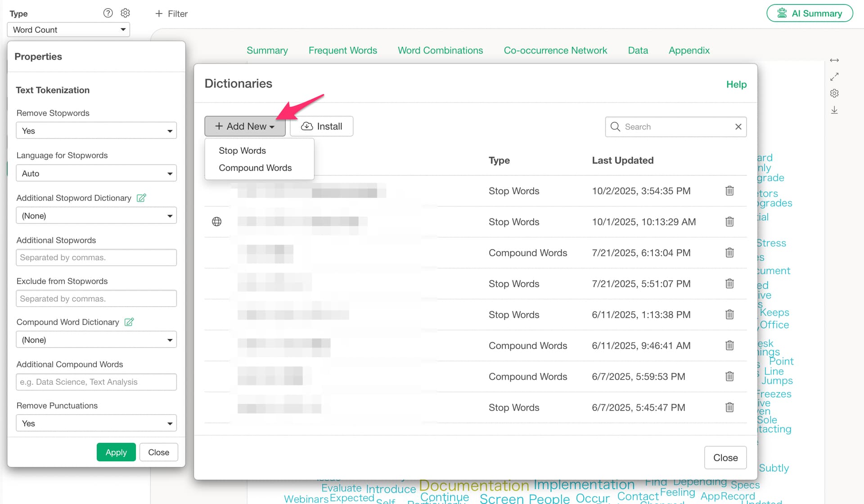Click the trash icon for the 7/21/2025 6:13:04 PM row
The image size is (864, 504).
coord(729,253)
